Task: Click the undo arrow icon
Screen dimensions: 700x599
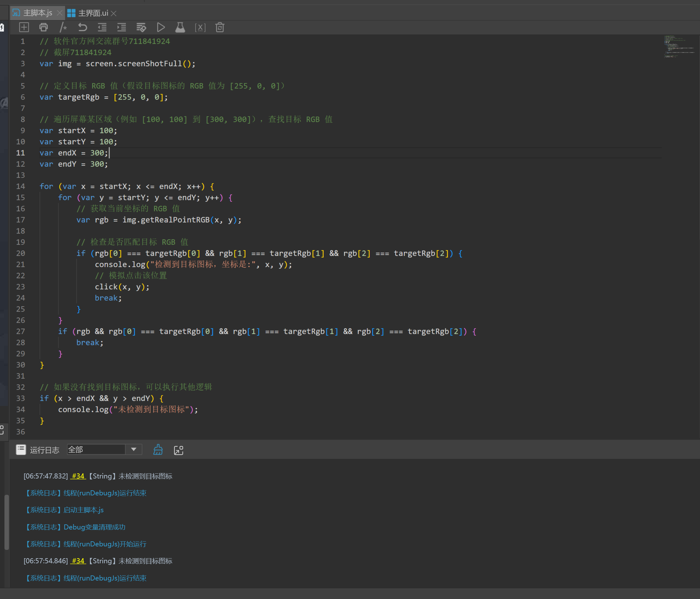Action: (83, 27)
